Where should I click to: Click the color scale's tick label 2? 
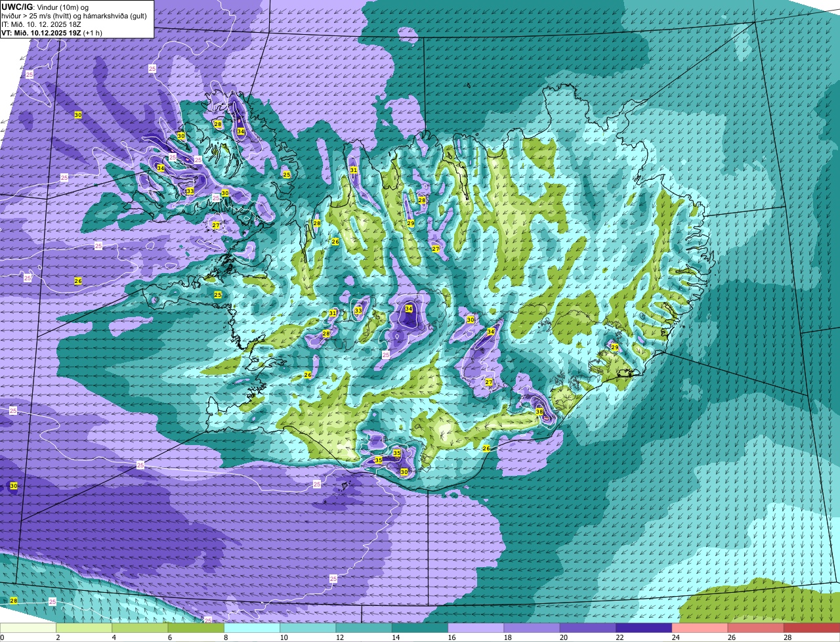pos(58,637)
